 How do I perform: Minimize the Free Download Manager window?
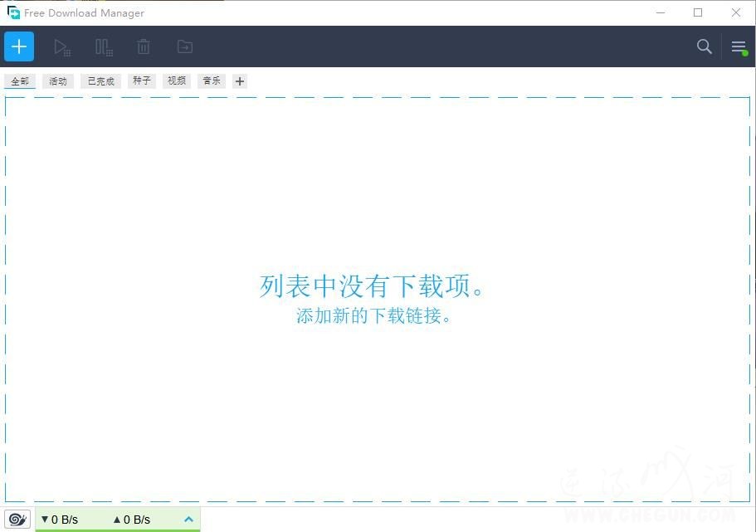(661, 12)
